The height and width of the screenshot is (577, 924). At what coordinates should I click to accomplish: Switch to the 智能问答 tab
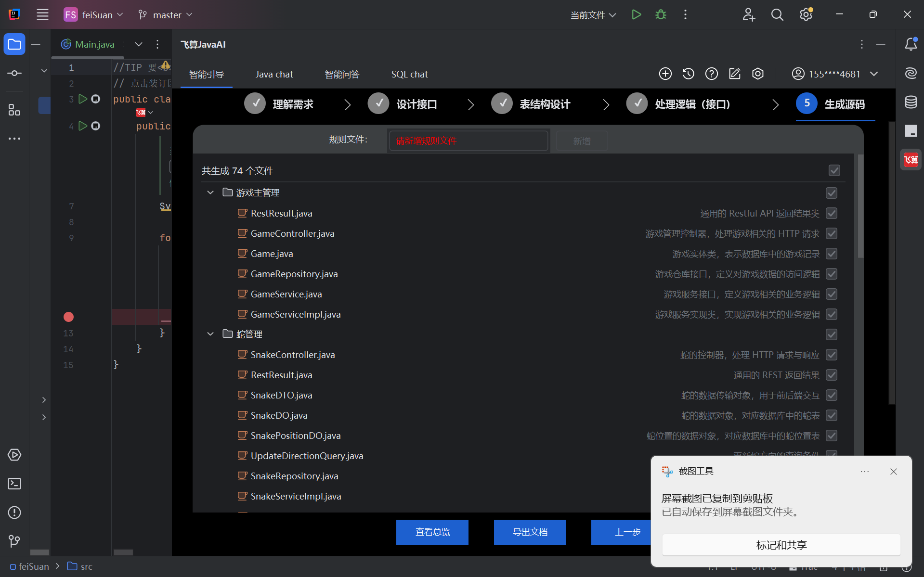[x=342, y=74]
